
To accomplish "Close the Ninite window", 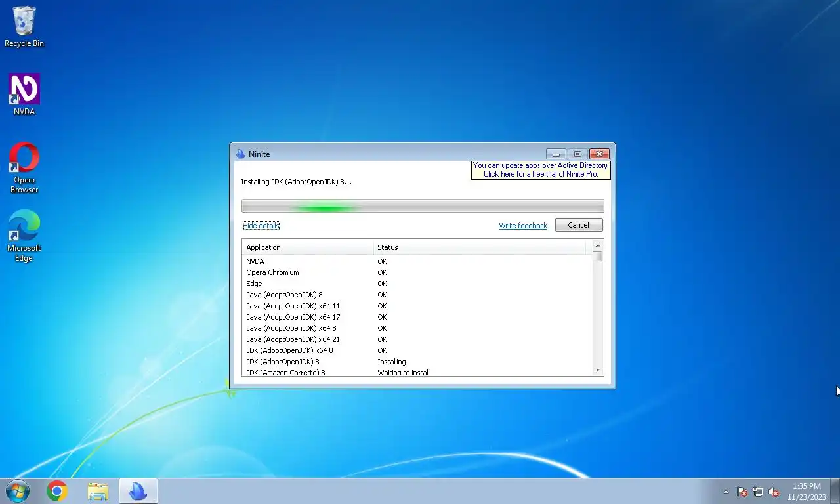I will [x=599, y=154].
